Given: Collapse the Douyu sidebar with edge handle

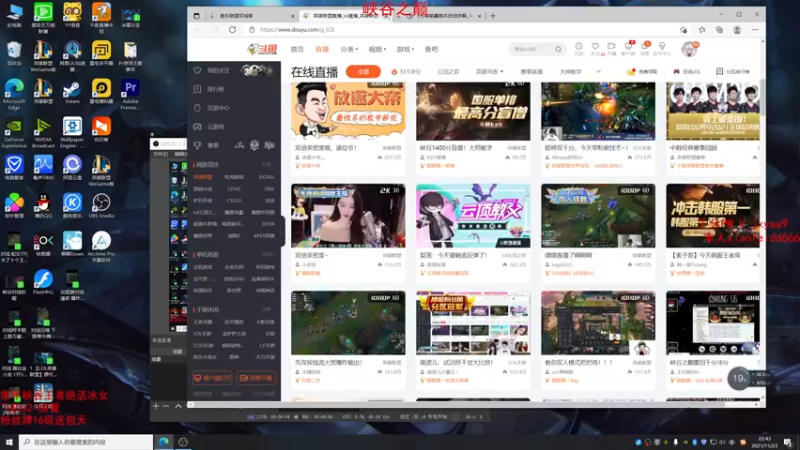Looking at the screenshot, I should tap(282, 231).
